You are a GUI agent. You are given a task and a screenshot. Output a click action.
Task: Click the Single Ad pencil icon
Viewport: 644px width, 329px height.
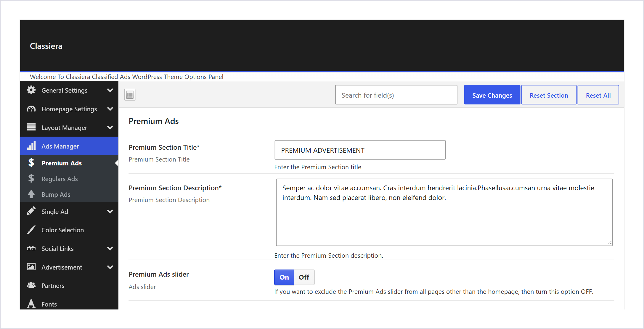[31, 211]
